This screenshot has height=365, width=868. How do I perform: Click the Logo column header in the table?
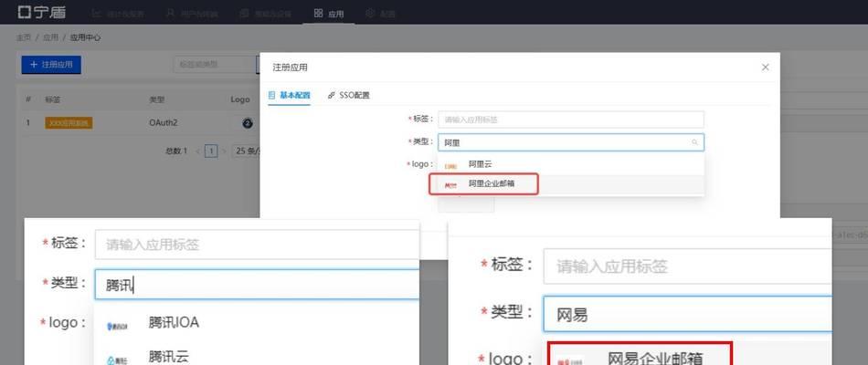pos(240,99)
